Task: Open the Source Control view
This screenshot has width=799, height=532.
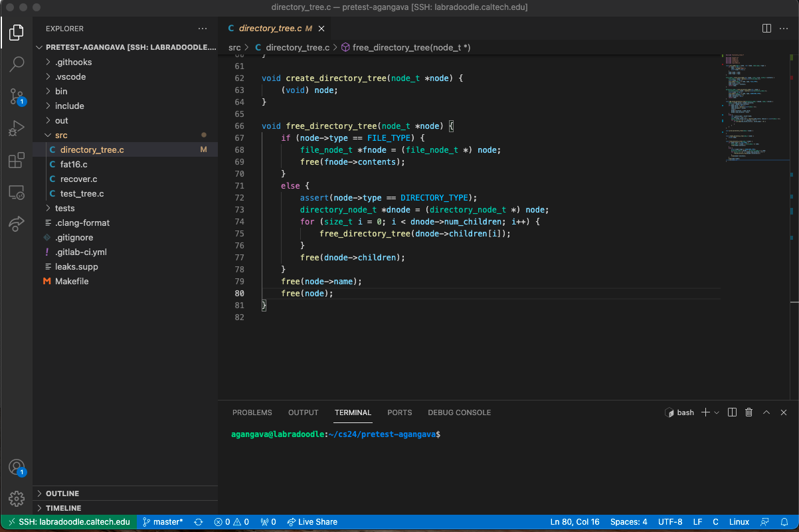Action: pyautogui.click(x=17, y=96)
